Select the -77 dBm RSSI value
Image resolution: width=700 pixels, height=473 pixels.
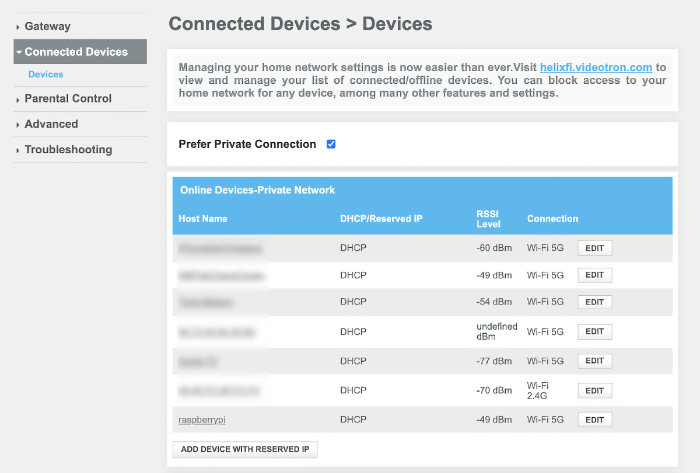(494, 361)
